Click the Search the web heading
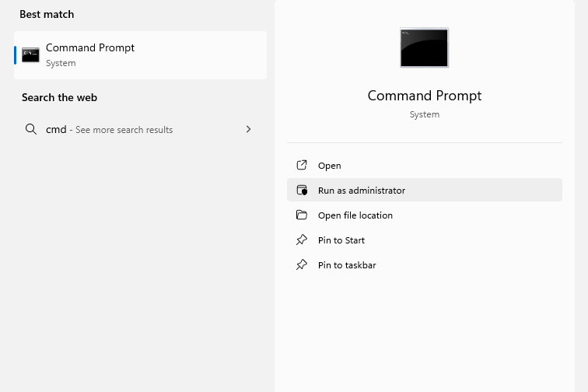The height and width of the screenshot is (392, 588). pos(59,98)
